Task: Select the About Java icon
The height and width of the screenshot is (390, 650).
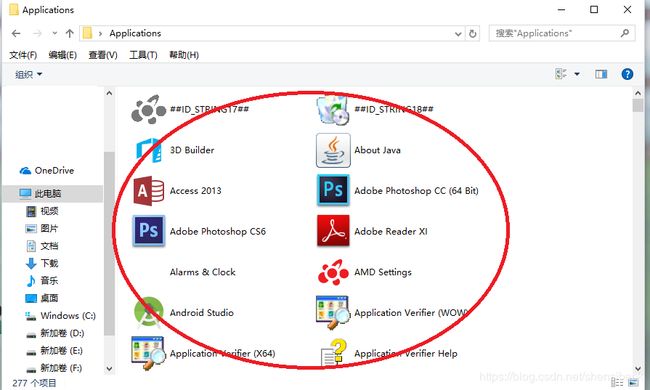Action: point(333,150)
